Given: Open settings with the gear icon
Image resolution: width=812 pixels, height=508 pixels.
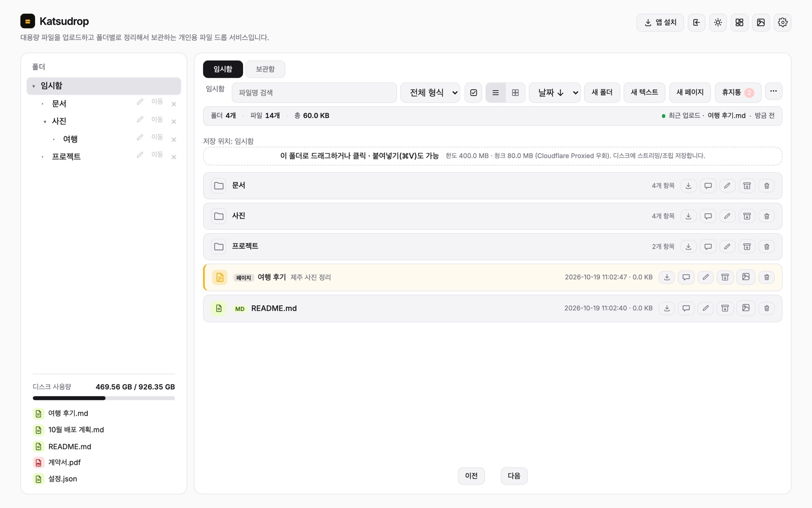Looking at the screenshot, I should pyautogui.click(x=783, y=22).
